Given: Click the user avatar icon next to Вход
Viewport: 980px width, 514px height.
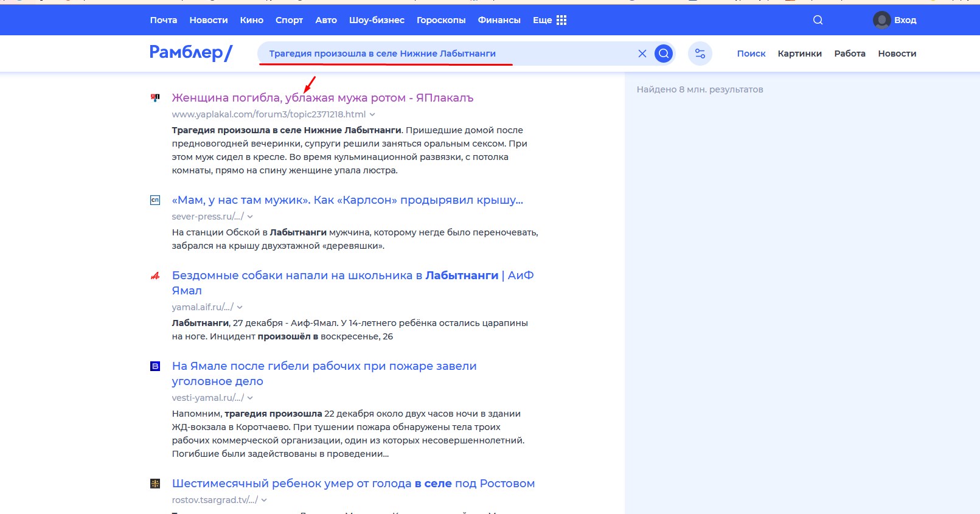Looking at the screenshot, I should pyautogui.click(x=881, y=20).
